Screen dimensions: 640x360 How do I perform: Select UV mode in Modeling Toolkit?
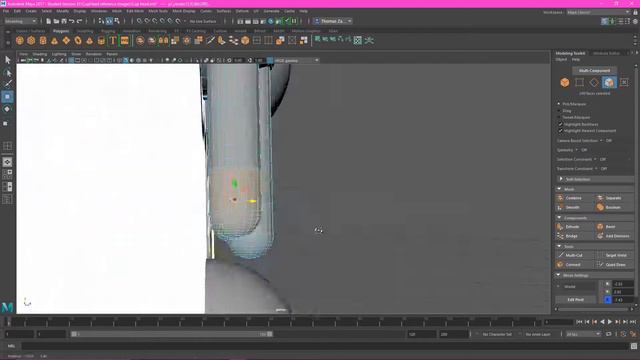[624, 82]
